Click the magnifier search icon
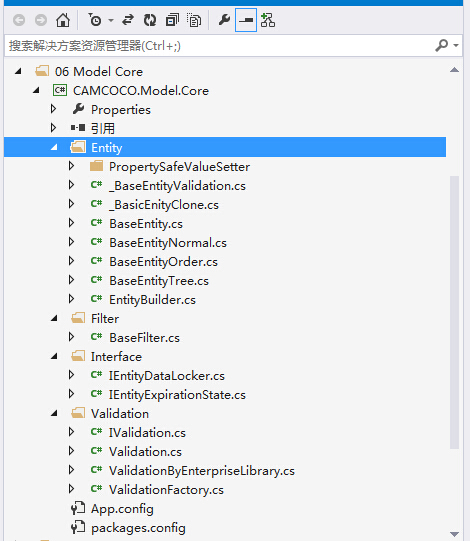Screen dimensions: 470x541 [x=442, y=45]
